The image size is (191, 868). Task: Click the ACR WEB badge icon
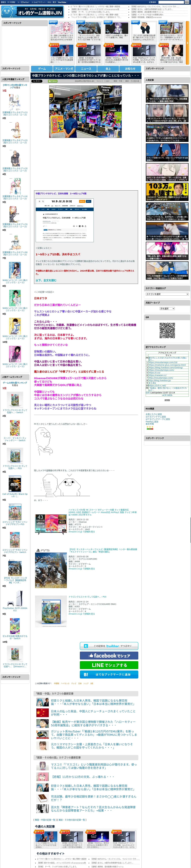coord(167,400)
